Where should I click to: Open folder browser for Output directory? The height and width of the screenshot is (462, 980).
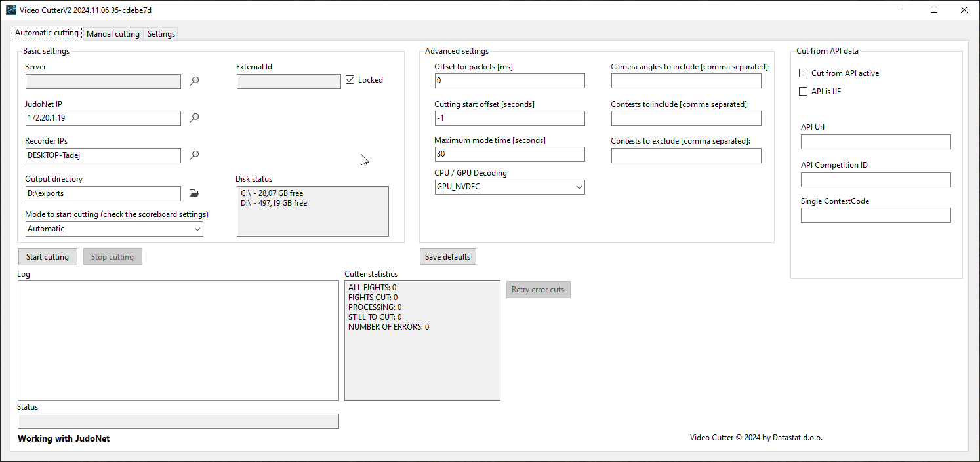click(194, 193)
